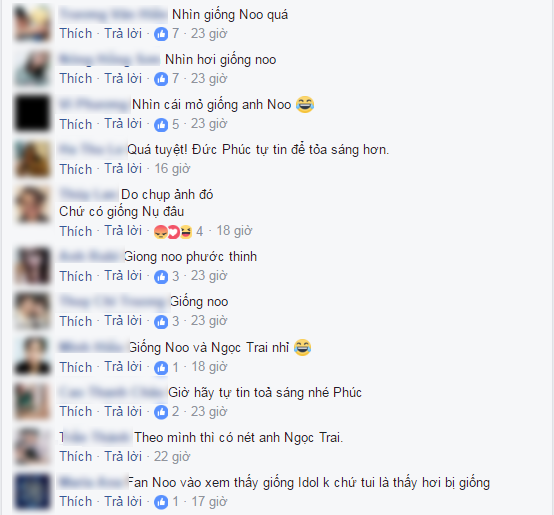Click like icon under 'Giống noo' comment

[161, 322]
